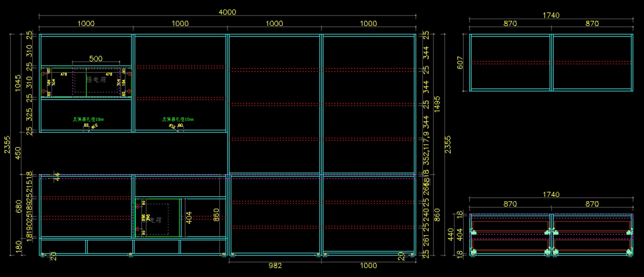Viewport: 644px width, 277px height.
Task: Select the 404 dimension inside lower cabinet
Action: click(189, 218)
